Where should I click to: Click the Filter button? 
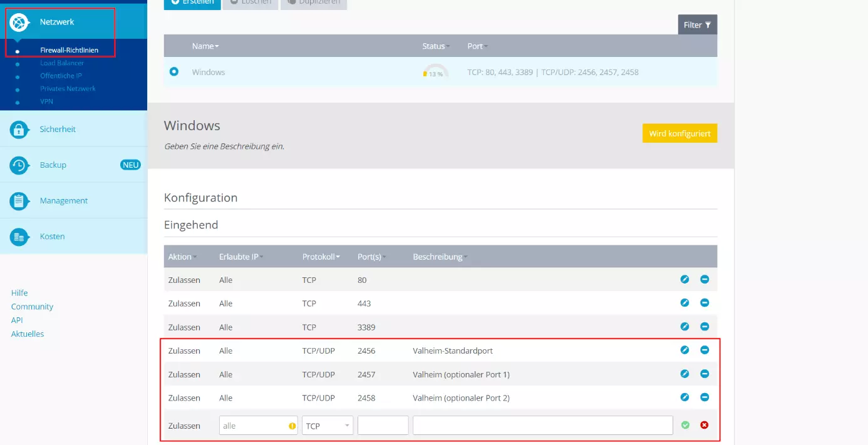tap(698, 24)
